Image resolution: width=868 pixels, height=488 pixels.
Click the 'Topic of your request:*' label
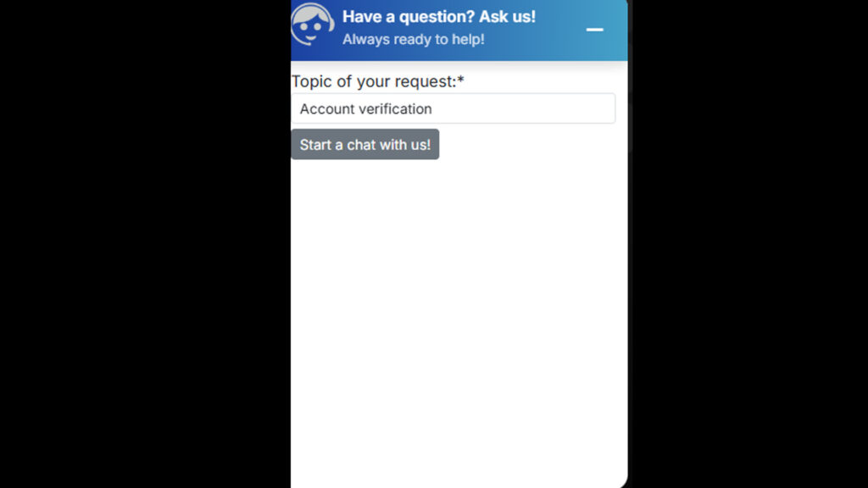(377, 81)
